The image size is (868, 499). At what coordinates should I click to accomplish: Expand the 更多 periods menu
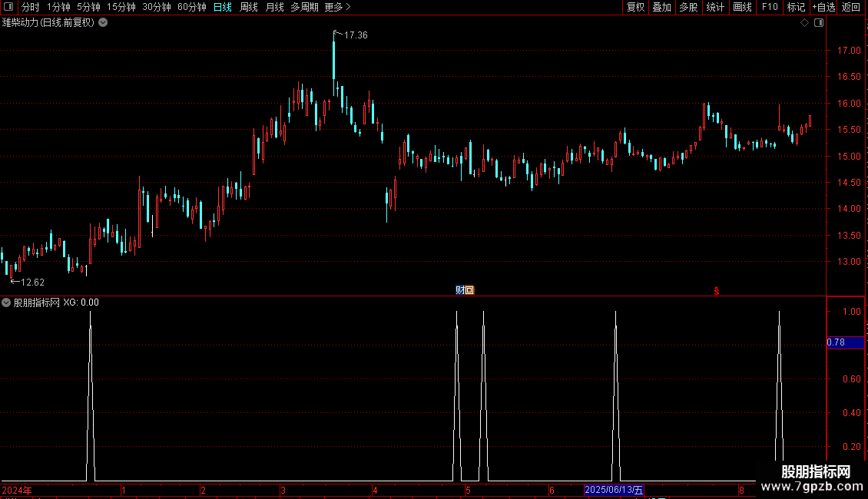(337, 7)
